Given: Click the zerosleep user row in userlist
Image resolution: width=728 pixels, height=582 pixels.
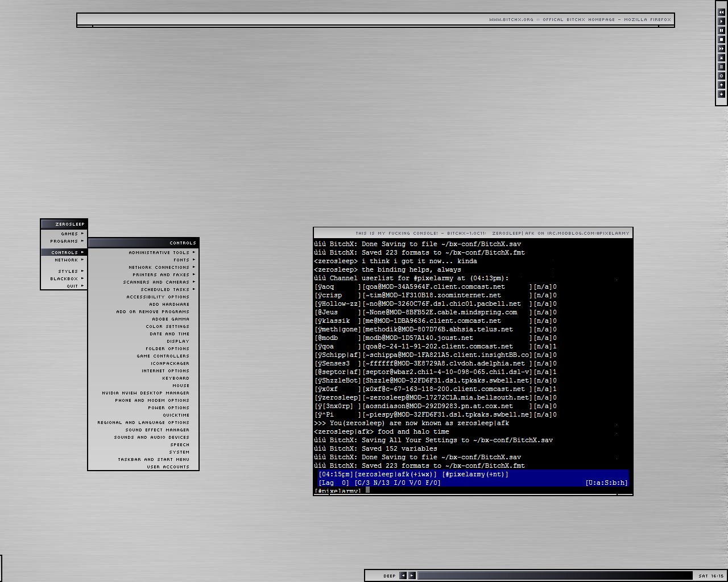Looking at the screenshot, I should 435,397.
